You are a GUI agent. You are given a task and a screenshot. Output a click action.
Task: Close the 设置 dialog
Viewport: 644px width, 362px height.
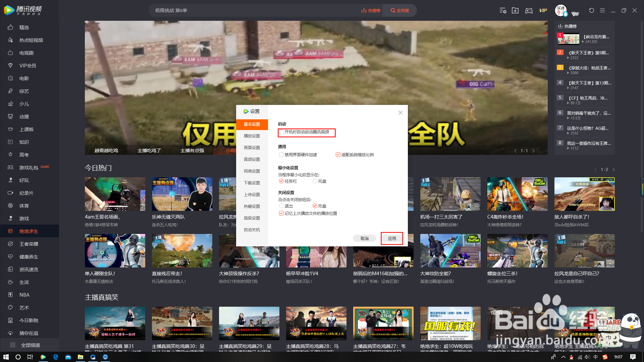(400, 113)
